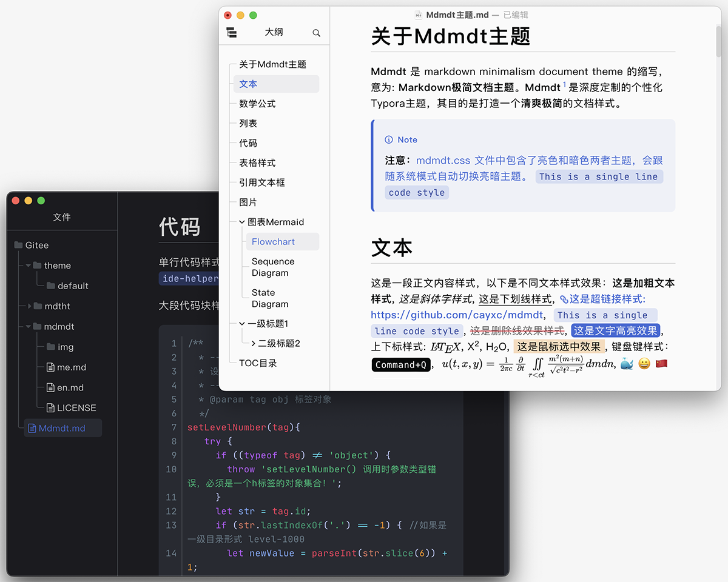Expand the mdtht folder
Viewport: 728px width, 582px height.
pos(29,306)
